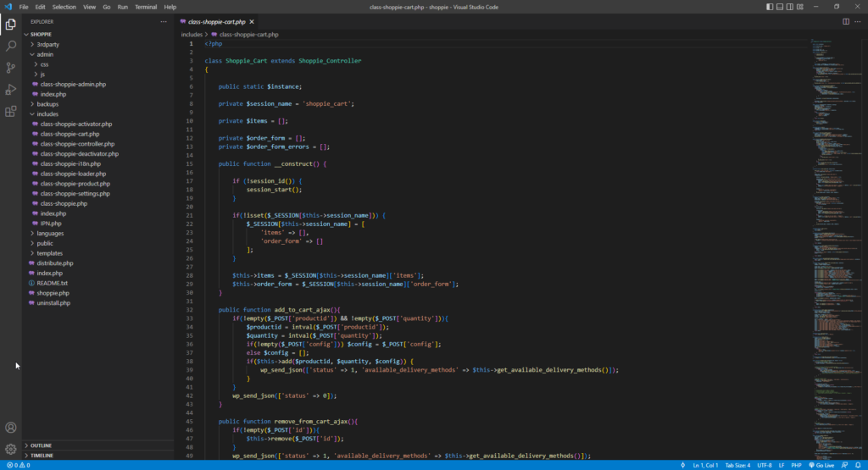Collapse the SHOPPIE root folder
This screenshot has height=470, width=868.
(x=98, y=34)
